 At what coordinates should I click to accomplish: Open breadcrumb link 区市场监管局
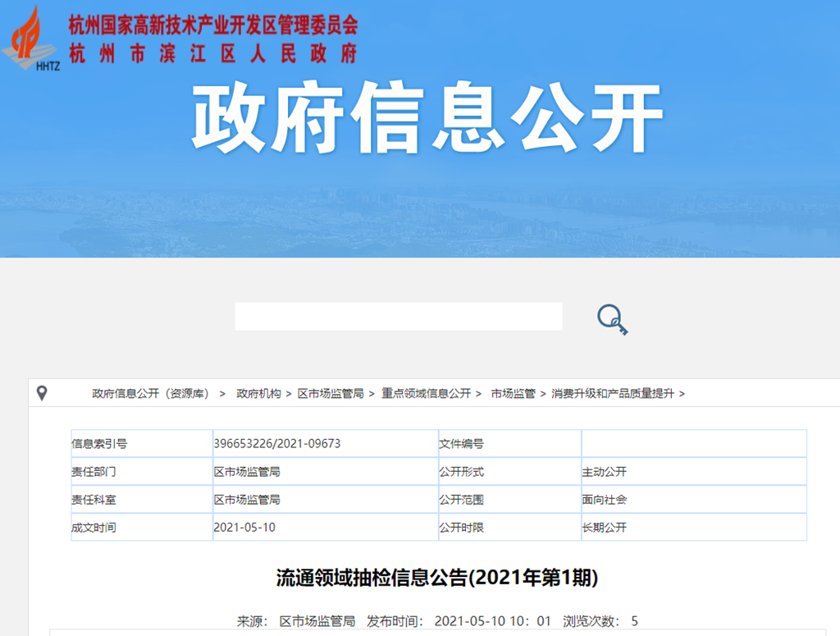pyautogui.click(x=331, y=394)
